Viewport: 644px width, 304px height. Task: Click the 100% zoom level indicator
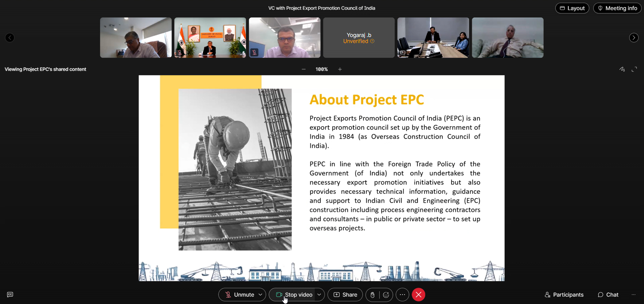tap(321, 69)
